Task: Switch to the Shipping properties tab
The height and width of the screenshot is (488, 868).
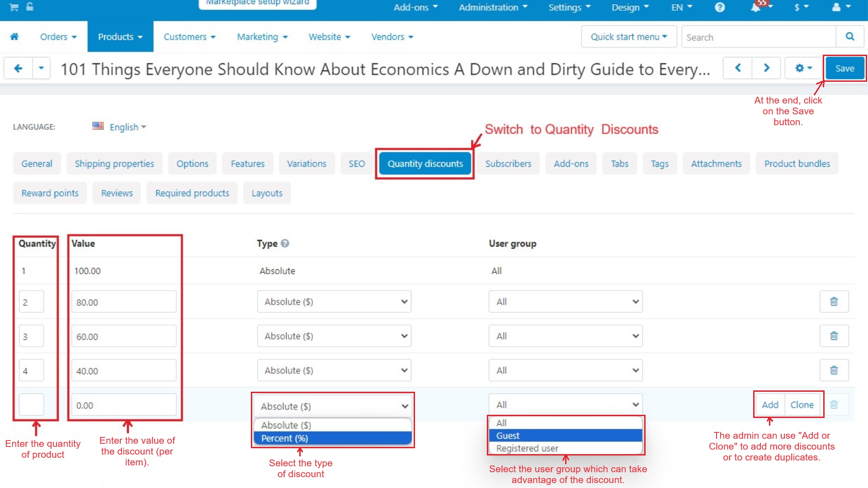Action: pyautogui.click(x=114, y=164)
